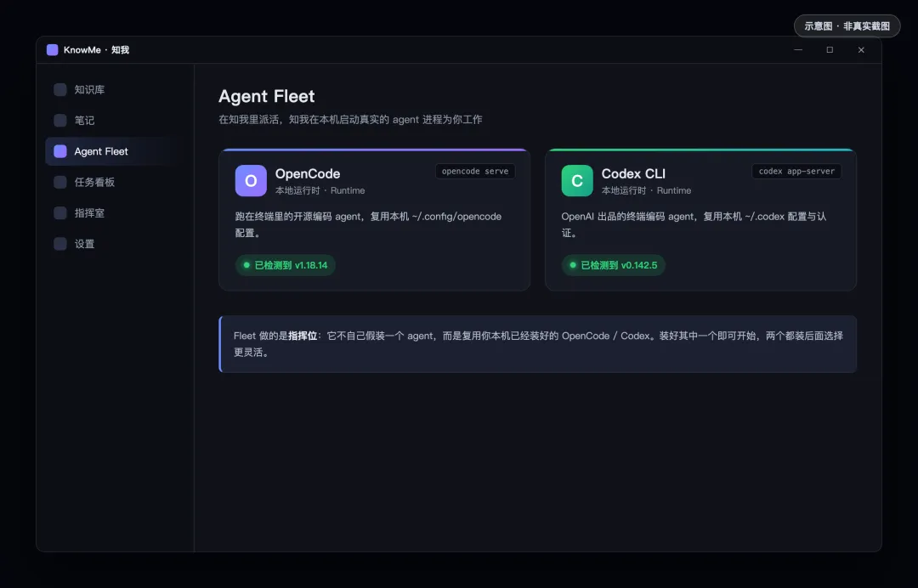Image resolution: width=918 pixels, height=588 pixels.
Task: Click the 任务看板 sidebar icon
Action: pos(60,182)
